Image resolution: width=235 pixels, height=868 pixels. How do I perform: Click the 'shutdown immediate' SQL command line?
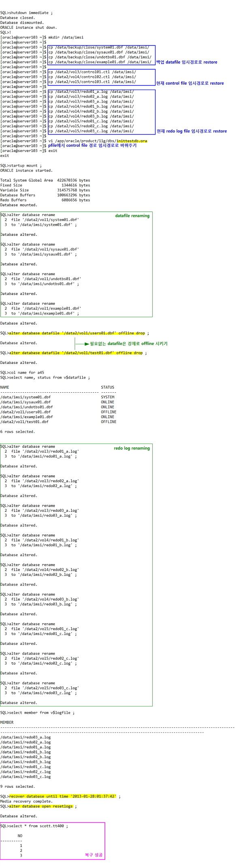[26, 13]
